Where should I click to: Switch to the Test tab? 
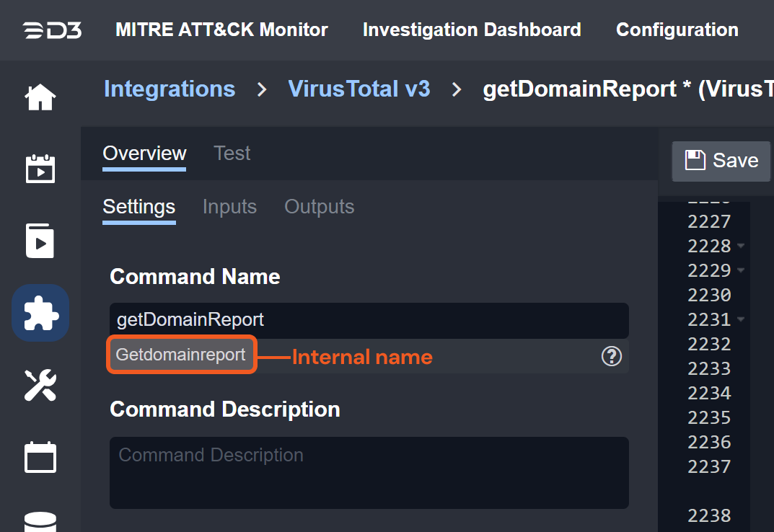pos(232,154)
